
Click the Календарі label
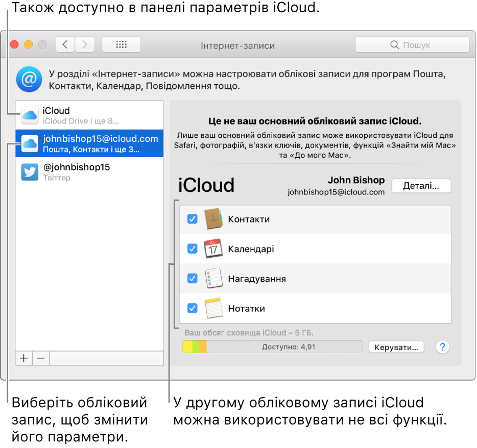click(251, 249)
